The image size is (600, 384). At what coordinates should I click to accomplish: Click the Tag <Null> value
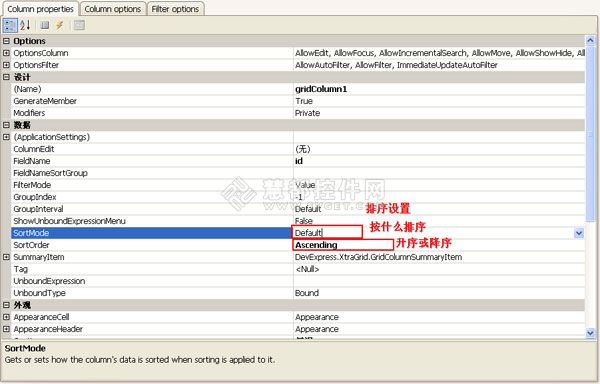pyautogui.click(x=307, y=269)
